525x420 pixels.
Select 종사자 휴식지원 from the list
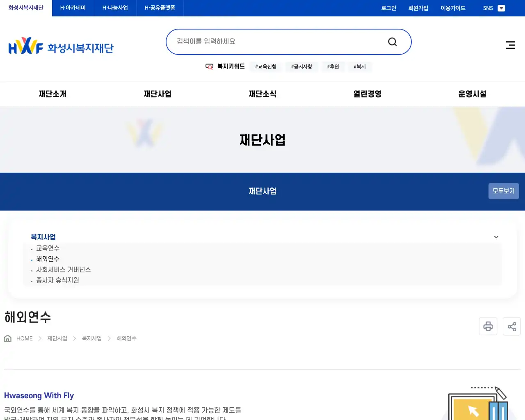coord(57,280)
